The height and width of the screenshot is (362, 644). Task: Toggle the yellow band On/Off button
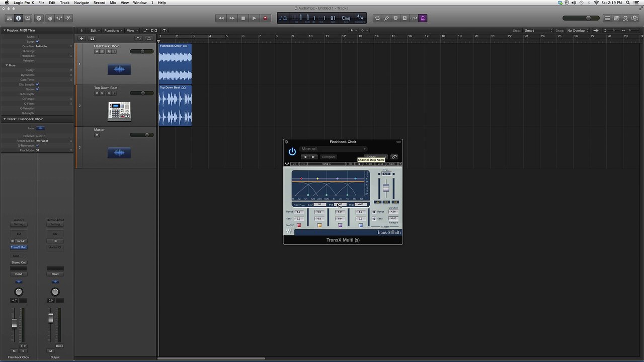pos(319,225)
